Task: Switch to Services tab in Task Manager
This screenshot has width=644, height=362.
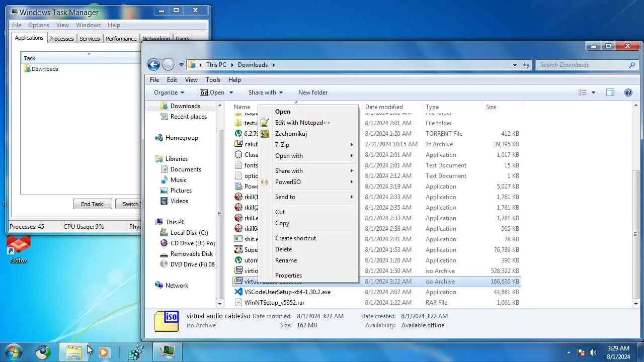Action: pos(90,39)
